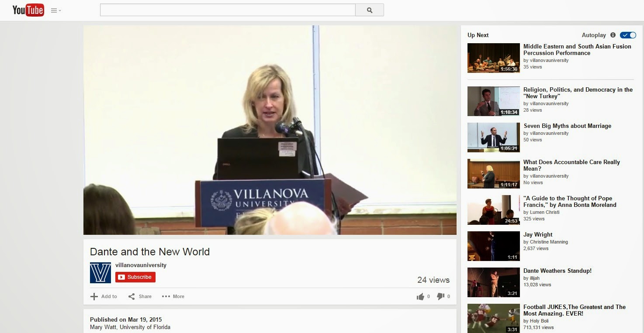
Task: Click thumbnail with 24:53 duration
Action: [494, 210]
